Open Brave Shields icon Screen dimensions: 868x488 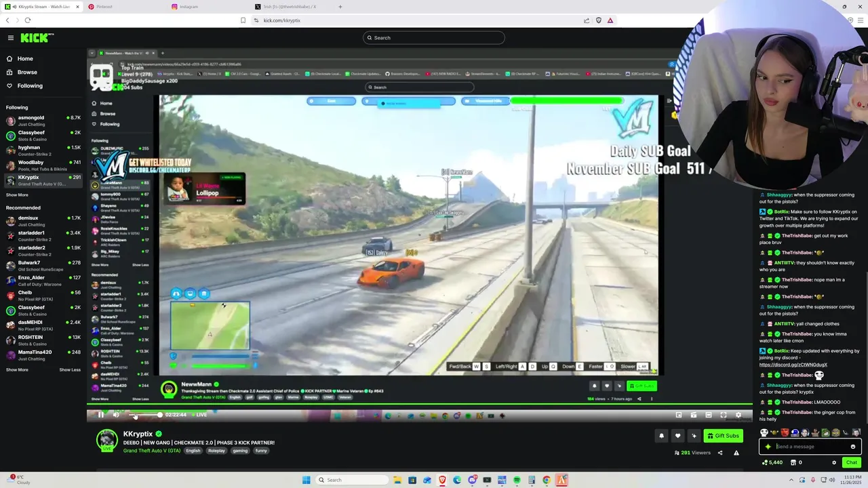coord(598,20)
